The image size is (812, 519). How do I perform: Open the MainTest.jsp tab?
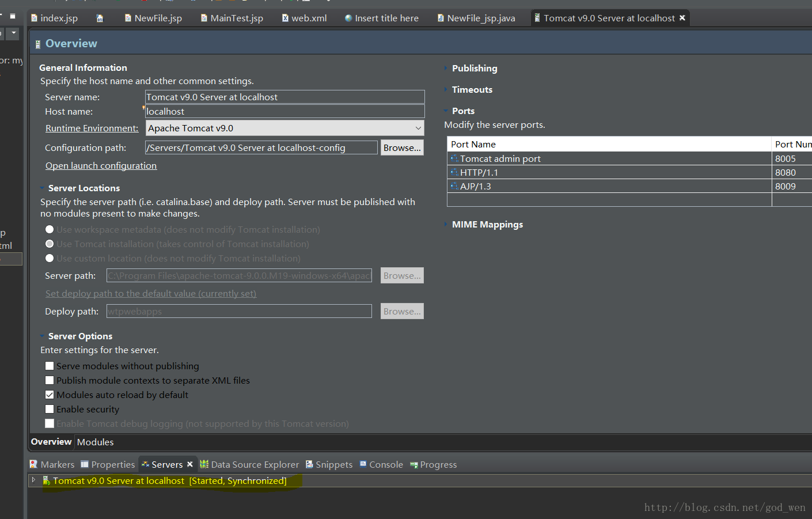232,18
